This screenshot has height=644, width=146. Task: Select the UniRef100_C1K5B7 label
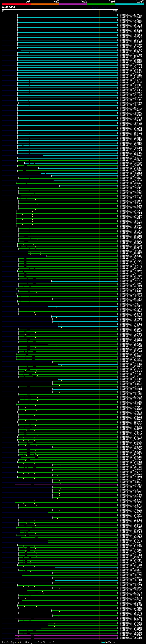[x=131, y=140]
